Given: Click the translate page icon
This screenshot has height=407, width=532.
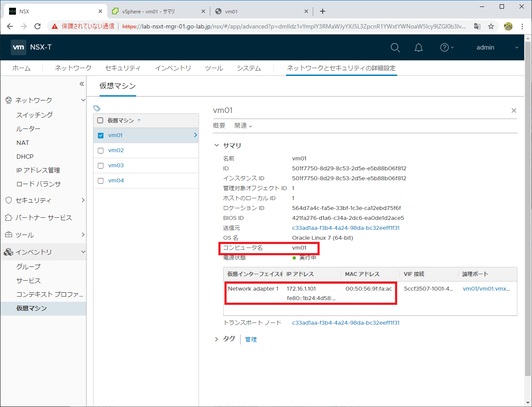Looking at the screenshot, I should [x=477, y=26].
